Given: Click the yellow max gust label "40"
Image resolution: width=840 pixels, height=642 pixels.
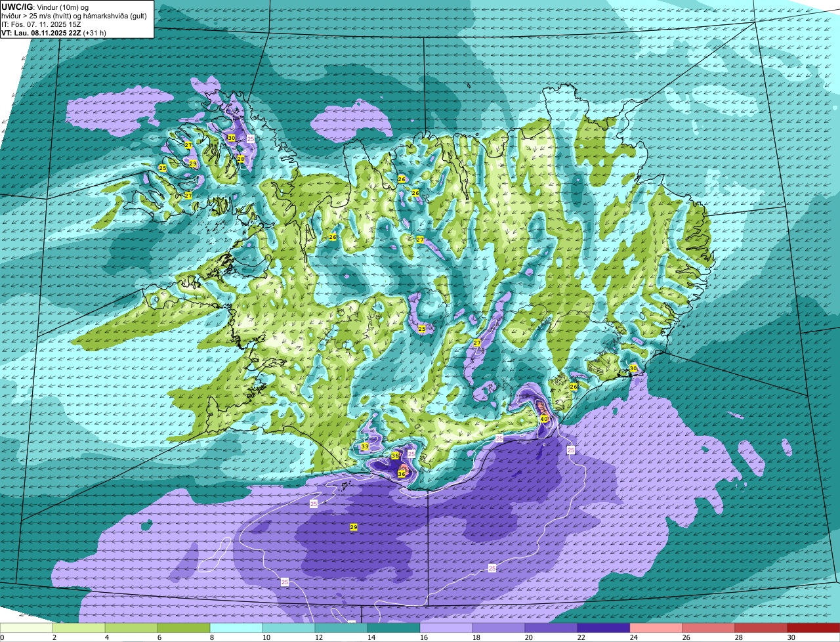Looking at the screenshot, I should click(x=544, y=419).
